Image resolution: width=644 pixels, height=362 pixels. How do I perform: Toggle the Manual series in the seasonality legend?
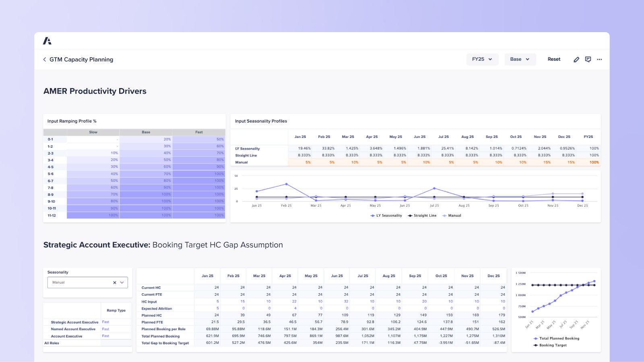(x=452, y=216)
